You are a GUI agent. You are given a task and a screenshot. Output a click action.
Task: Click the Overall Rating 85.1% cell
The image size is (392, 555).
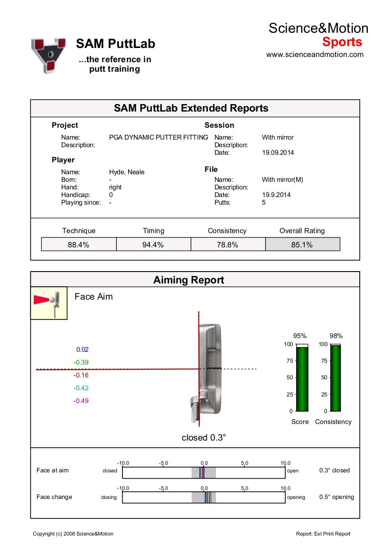[302, 245]
